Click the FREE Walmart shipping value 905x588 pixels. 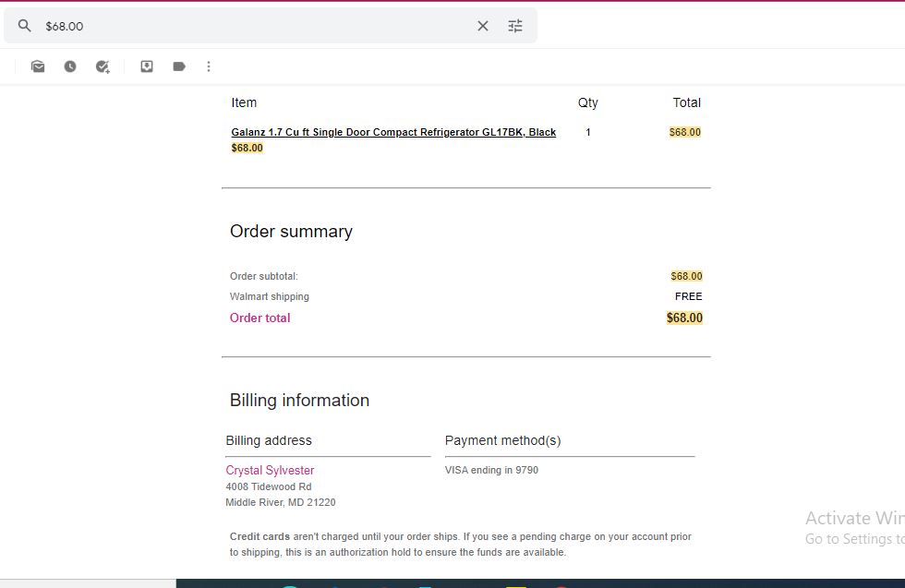pyautogui.click(x=689, y=296)
